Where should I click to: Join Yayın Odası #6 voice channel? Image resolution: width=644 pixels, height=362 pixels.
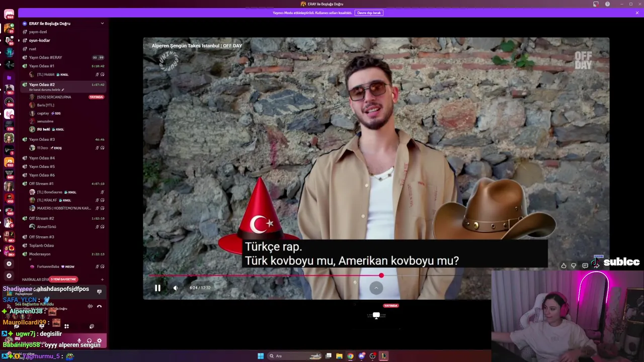63,175
